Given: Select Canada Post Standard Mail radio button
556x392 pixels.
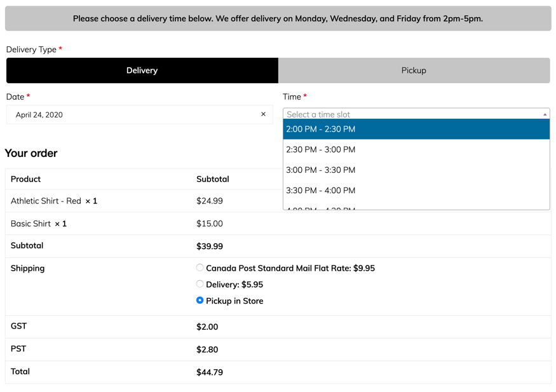Looking at the screenshot, I should pyautogui.click(x=200, y=267).
